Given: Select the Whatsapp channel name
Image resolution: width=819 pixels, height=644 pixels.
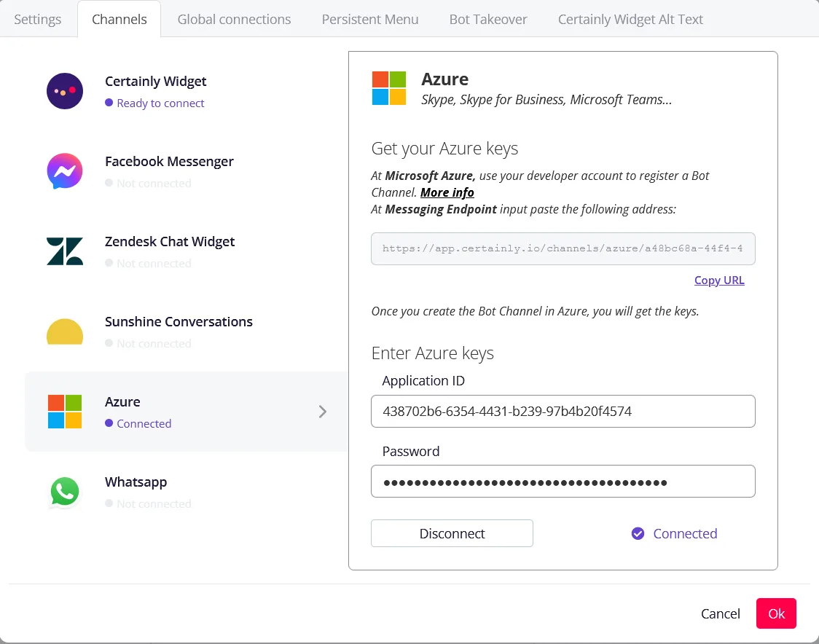Looking at the screenshot, I should 136,482.
